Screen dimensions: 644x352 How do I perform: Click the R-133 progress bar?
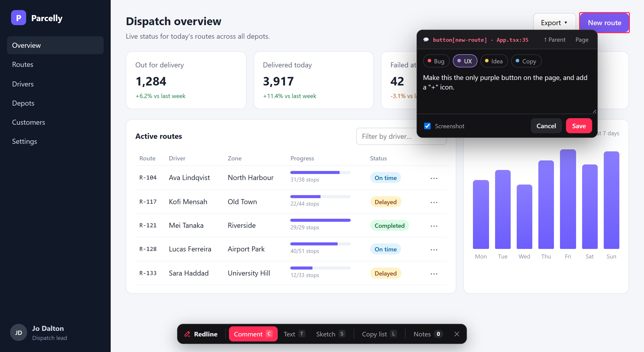click(x=320, y=268)
